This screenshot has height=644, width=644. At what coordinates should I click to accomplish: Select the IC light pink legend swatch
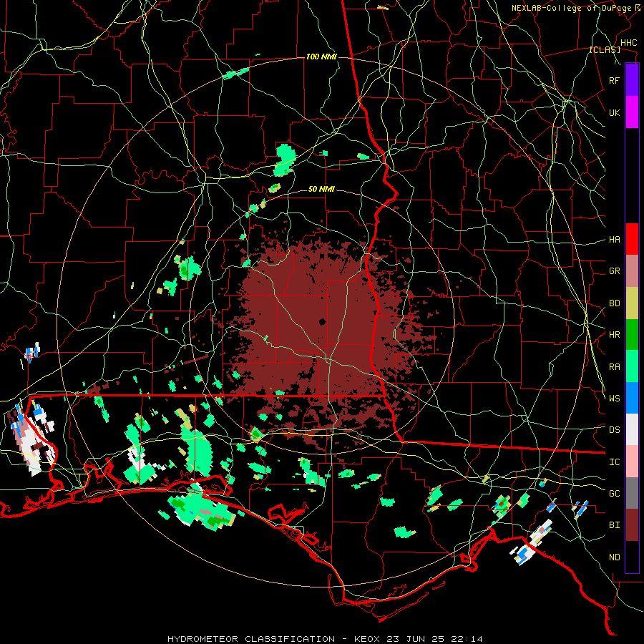[632, 462]
